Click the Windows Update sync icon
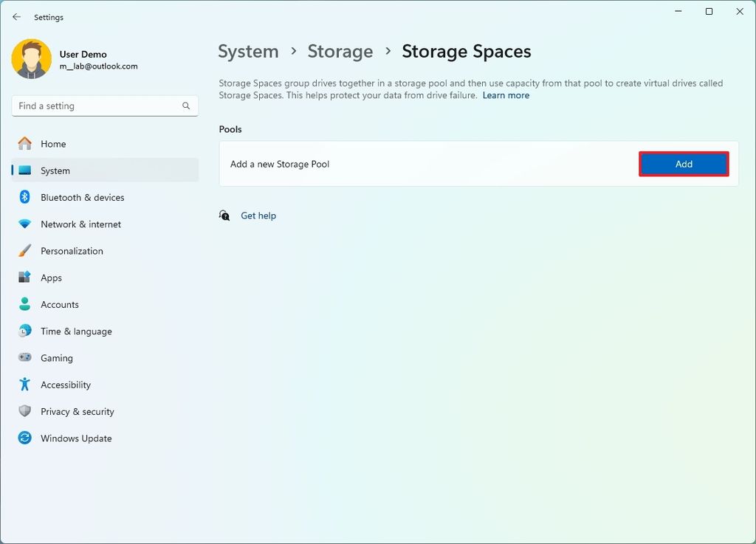Viewport: 756px width, 544px height. (x=25, y=438)
